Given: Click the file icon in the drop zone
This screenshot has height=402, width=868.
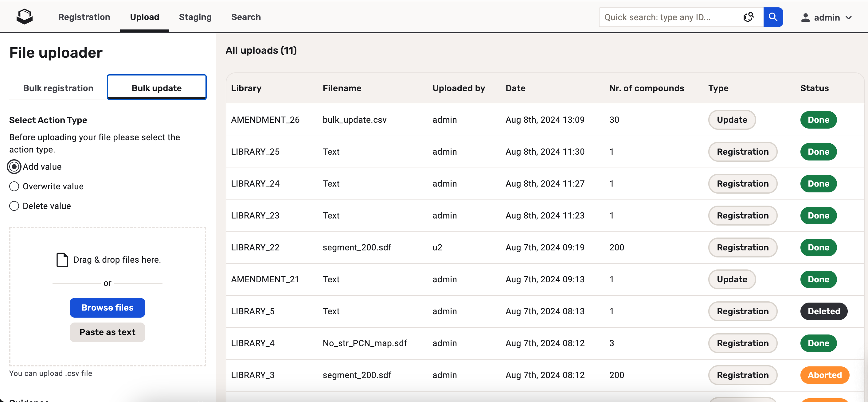Looking at the screenshot, I should pos(62,260).
